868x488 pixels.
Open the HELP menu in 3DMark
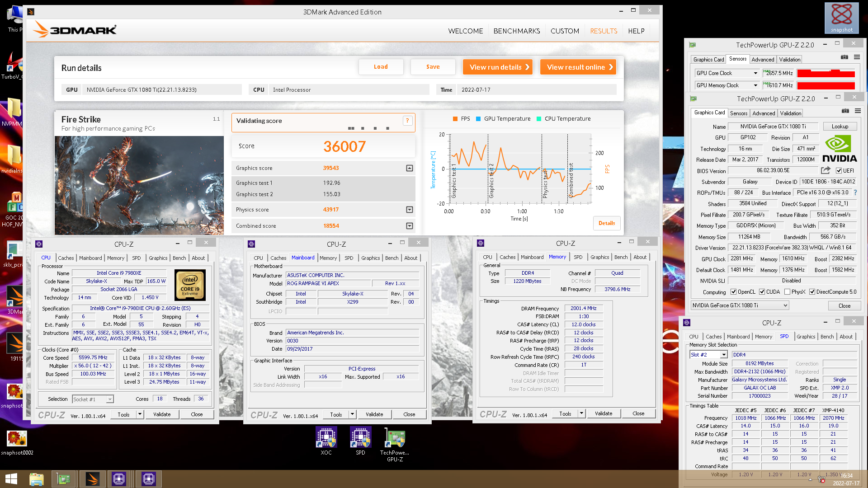(636, 31)
